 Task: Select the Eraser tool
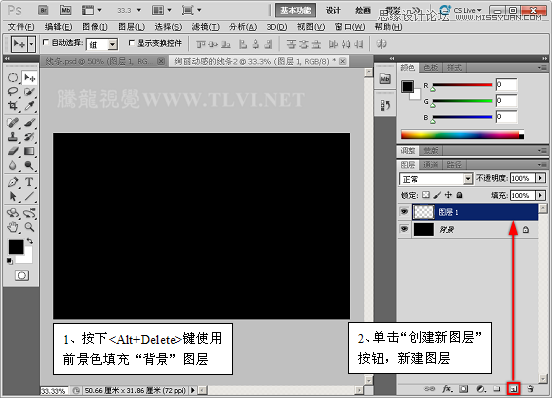click(13, 151)
